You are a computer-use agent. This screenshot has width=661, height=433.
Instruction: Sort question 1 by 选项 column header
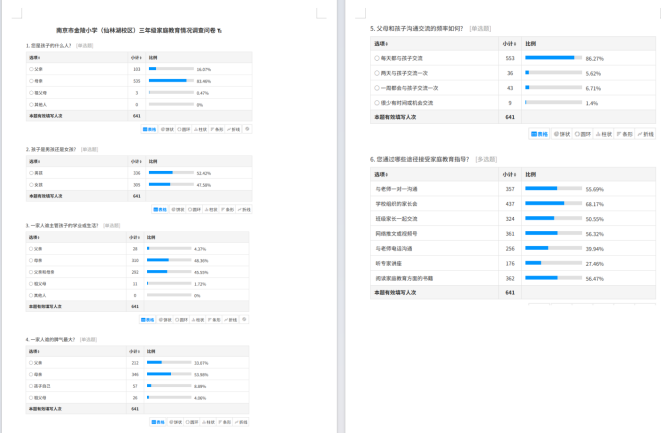click(35, 57)
